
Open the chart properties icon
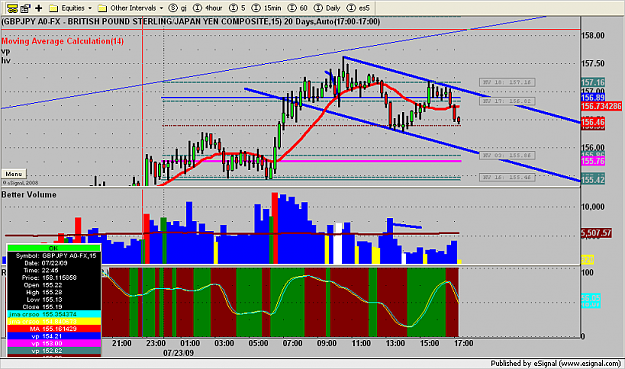coord(26,8)
